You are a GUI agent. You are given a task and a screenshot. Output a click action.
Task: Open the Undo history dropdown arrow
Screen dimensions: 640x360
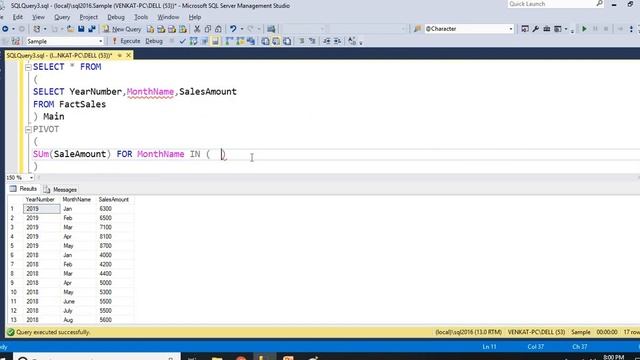click(x=242, y=29)
